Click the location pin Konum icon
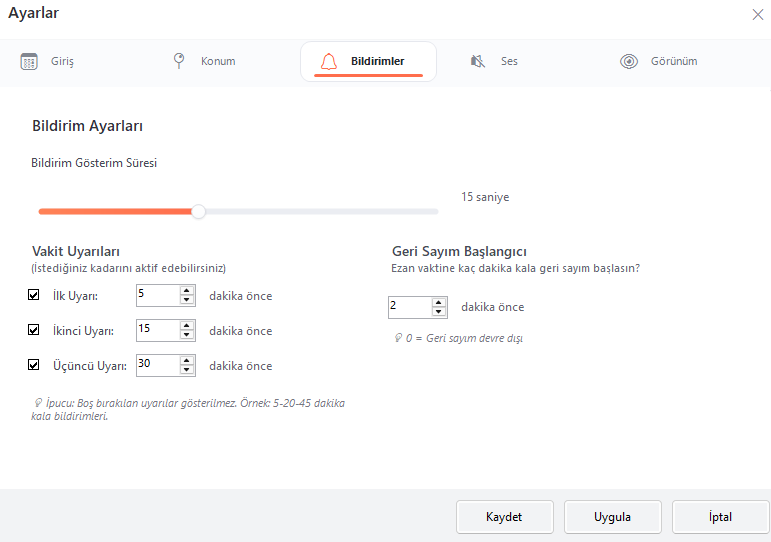The height and width of the screenshot is (542, 771). click(180, 61)
